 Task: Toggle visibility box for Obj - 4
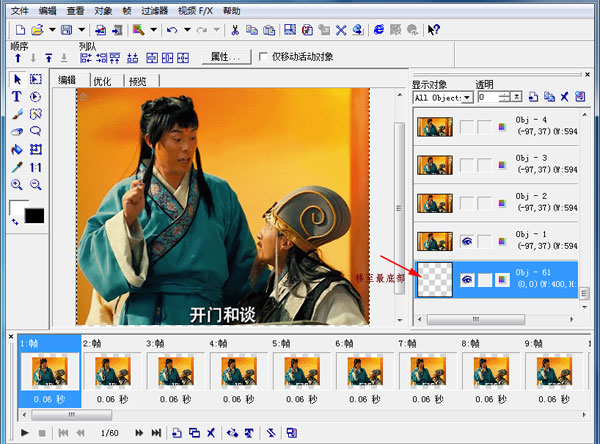pos(467,127)
